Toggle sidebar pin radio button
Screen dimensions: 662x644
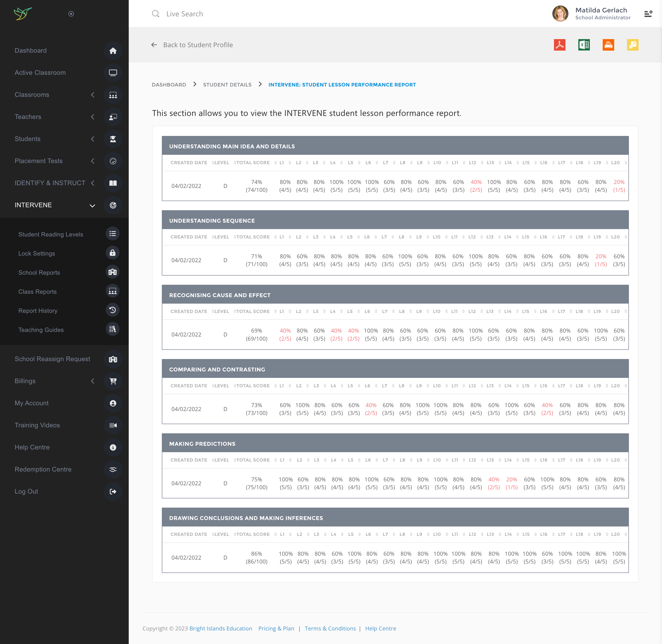71,14
